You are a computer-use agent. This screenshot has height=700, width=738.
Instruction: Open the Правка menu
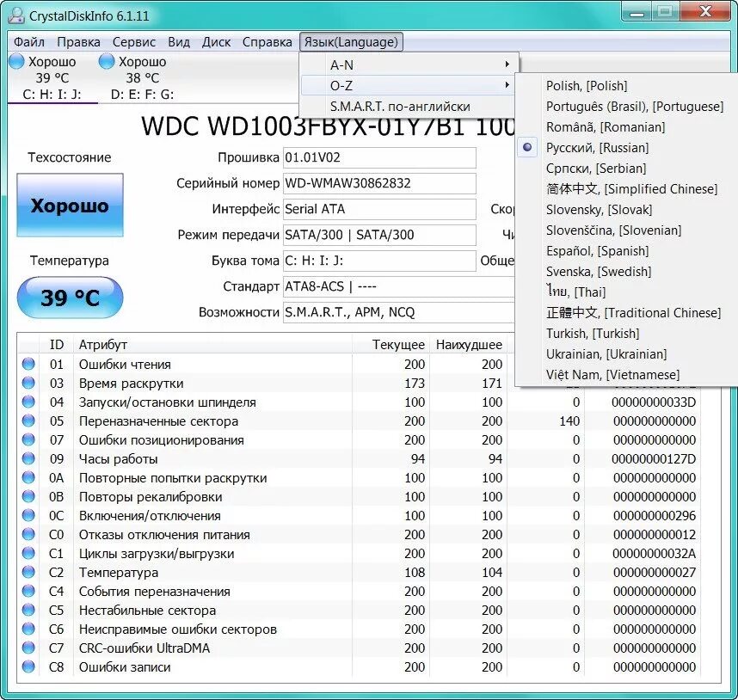pyautogui.click(x=78, y=42)
